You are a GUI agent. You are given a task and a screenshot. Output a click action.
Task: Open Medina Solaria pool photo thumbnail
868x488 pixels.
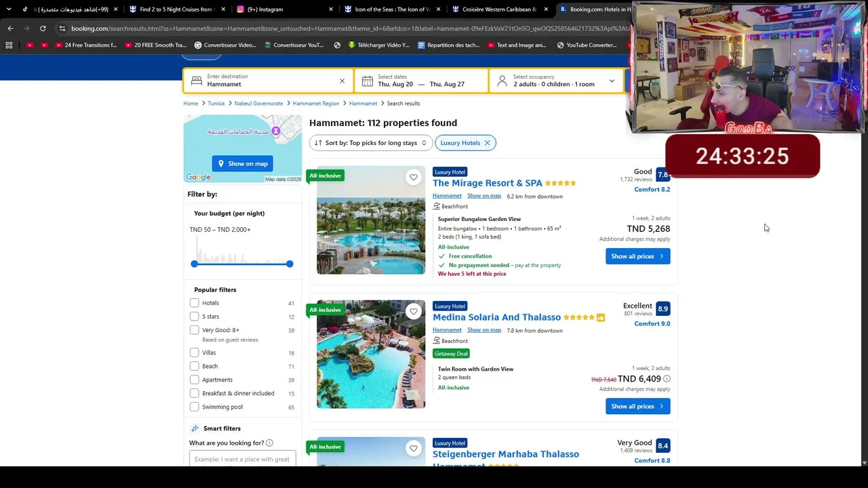tap(371, 354)
